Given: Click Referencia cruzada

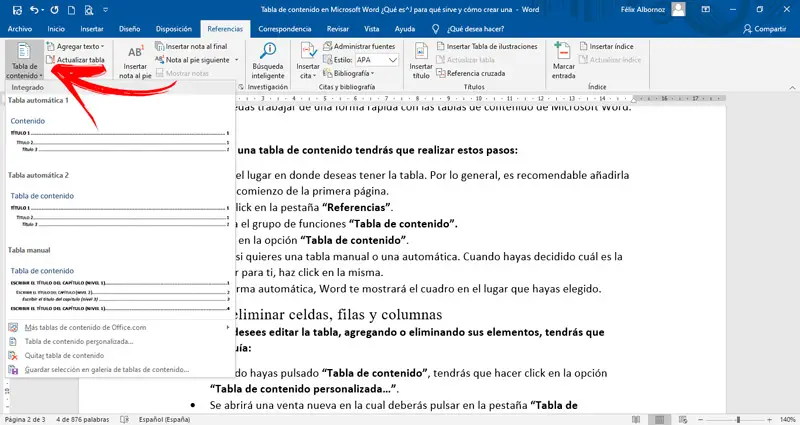Looking at the screenshot, I should pos(471,73).
